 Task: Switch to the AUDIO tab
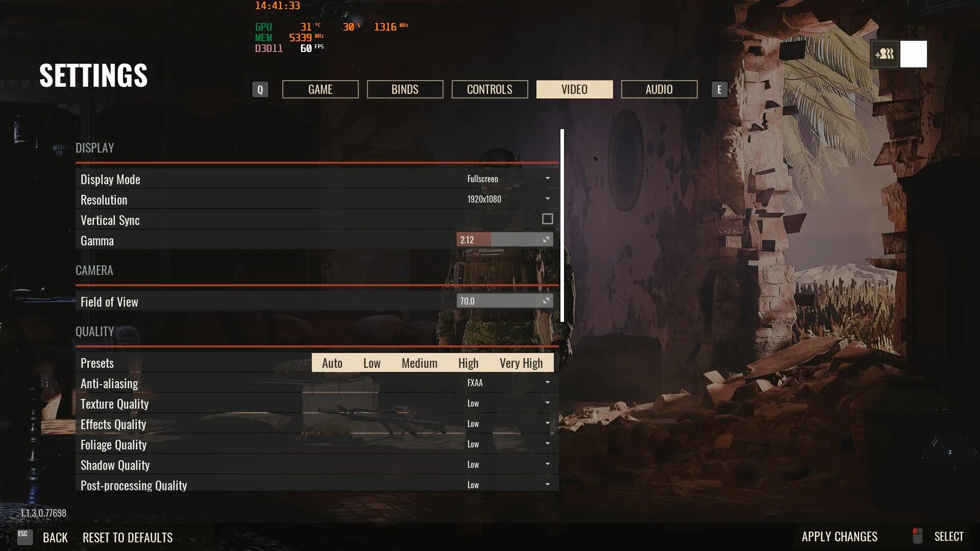tap(659, 89)
